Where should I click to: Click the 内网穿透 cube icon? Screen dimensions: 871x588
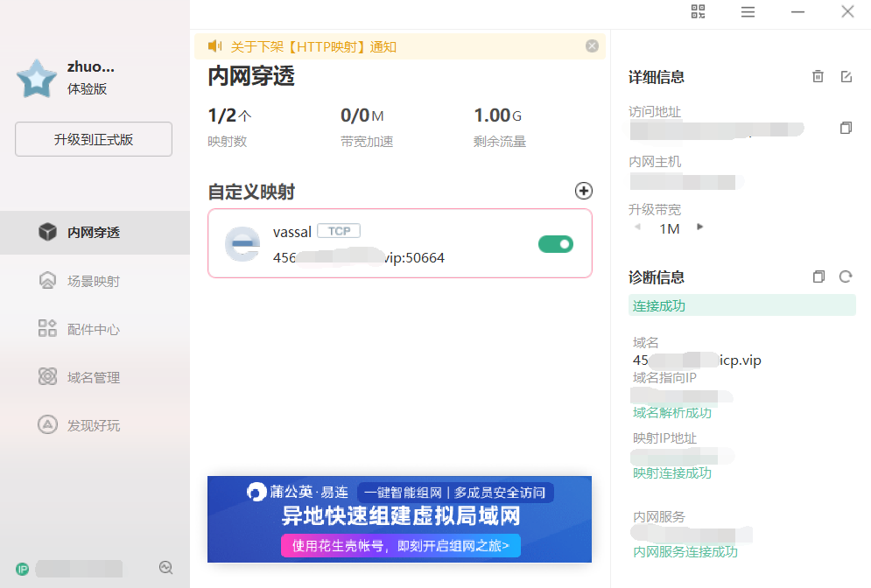(x=48, y=232)
